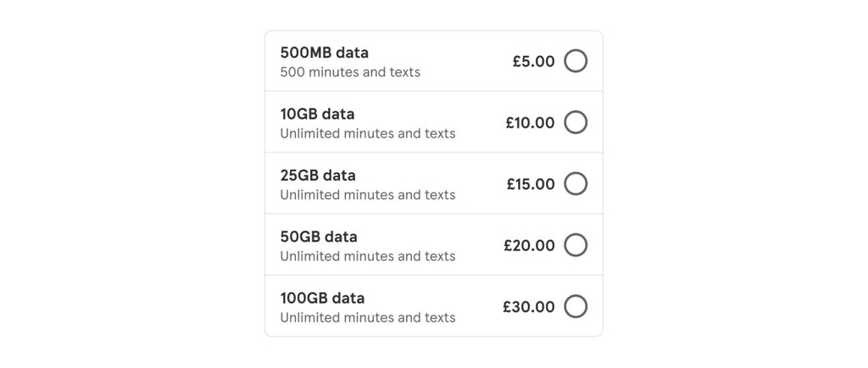Click the 10GB data plan title

tap(318, 114)
